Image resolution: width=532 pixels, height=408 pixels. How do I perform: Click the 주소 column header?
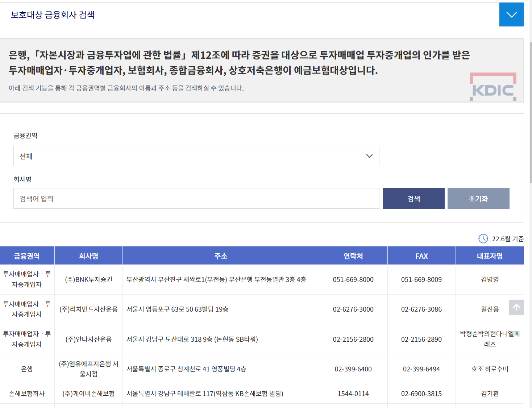click(221, 256)
